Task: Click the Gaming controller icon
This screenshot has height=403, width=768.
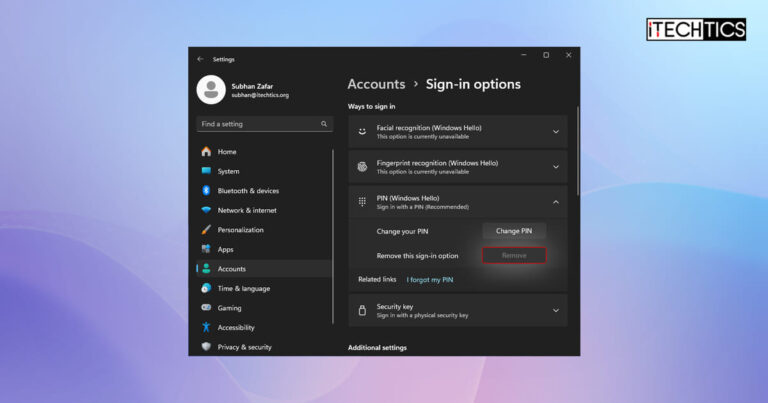Action: 206,308
